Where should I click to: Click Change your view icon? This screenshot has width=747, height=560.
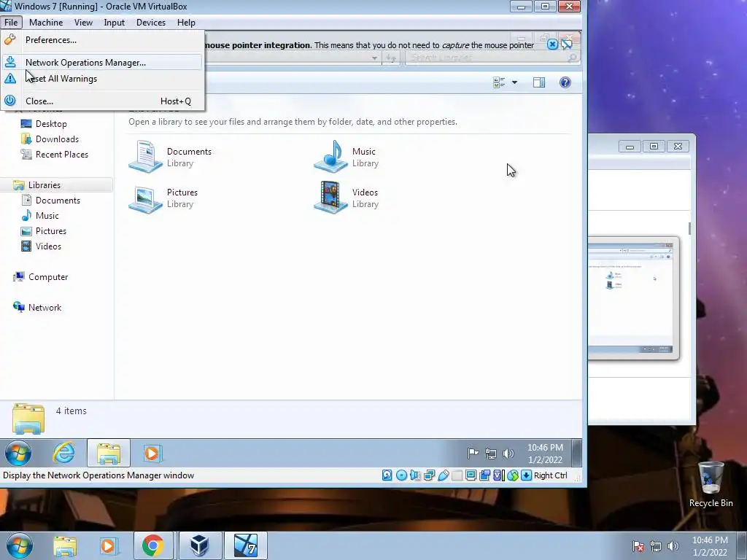[499, 82]
